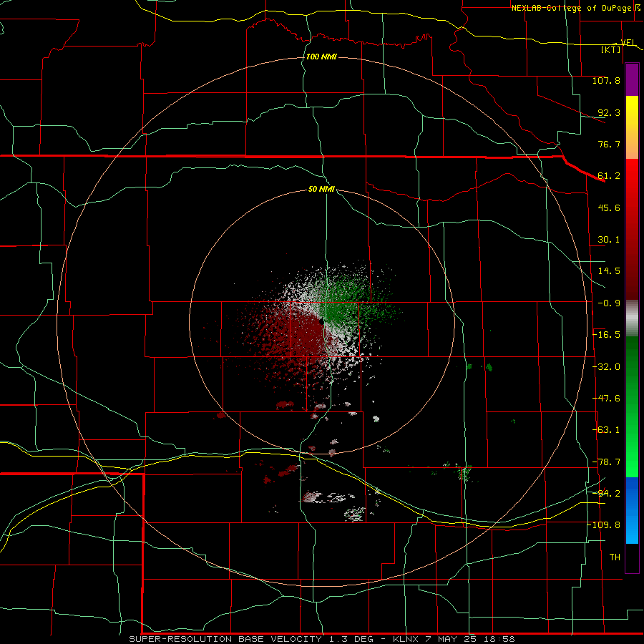Click the Super-Resolution Base Velocity caption at bottom
The width and height of the screenshot is (644, 644).
pyautogui.click(x=321, y=639)
